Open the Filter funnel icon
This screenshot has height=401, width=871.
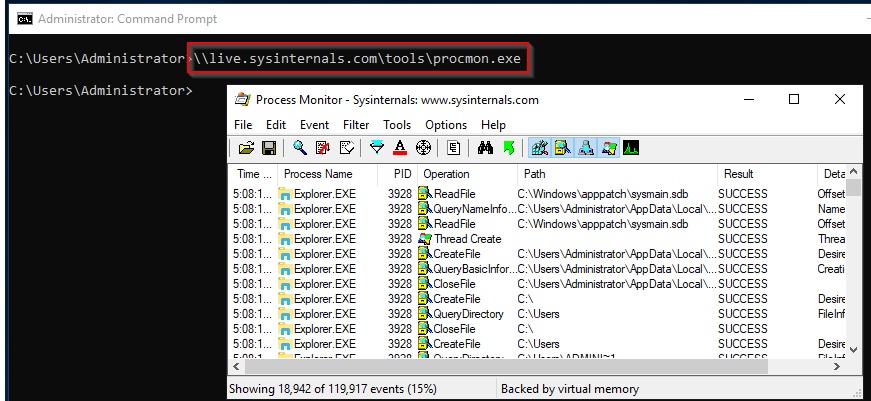click(x=377, y=148)
